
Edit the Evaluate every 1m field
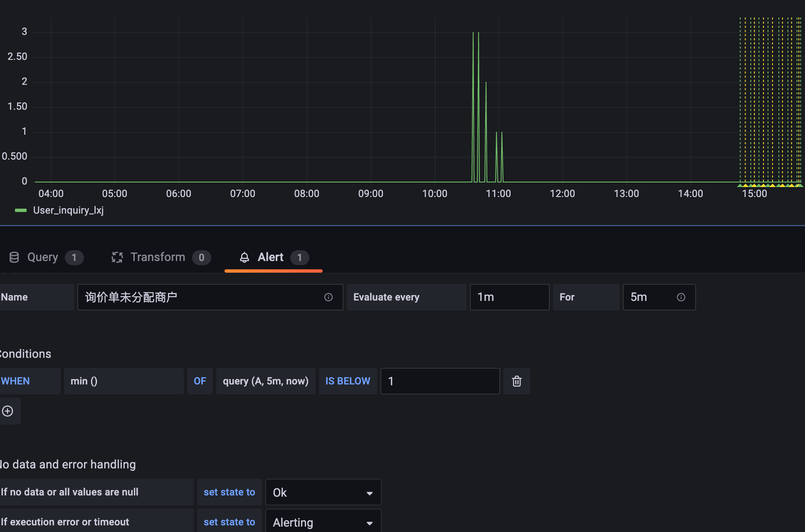pos(510,297)
